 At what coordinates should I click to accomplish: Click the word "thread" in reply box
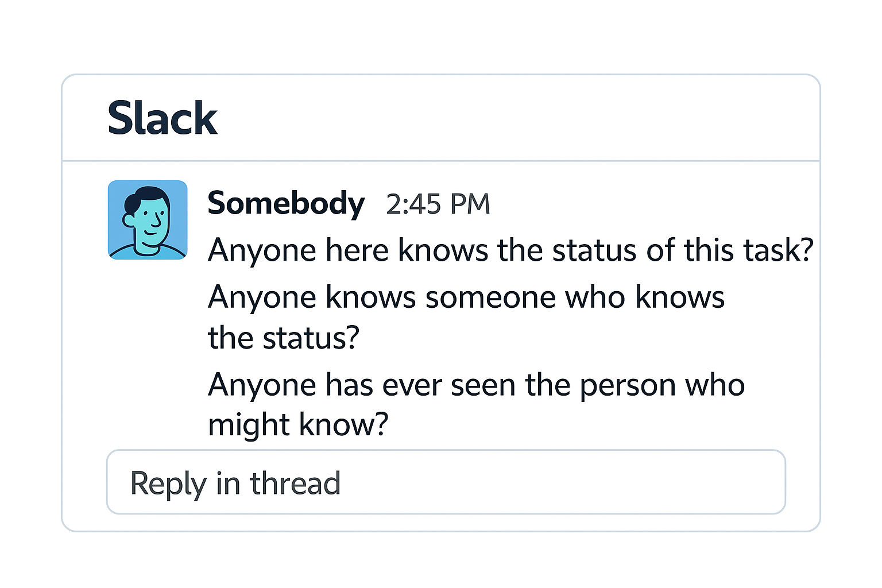tap(295, 483)
